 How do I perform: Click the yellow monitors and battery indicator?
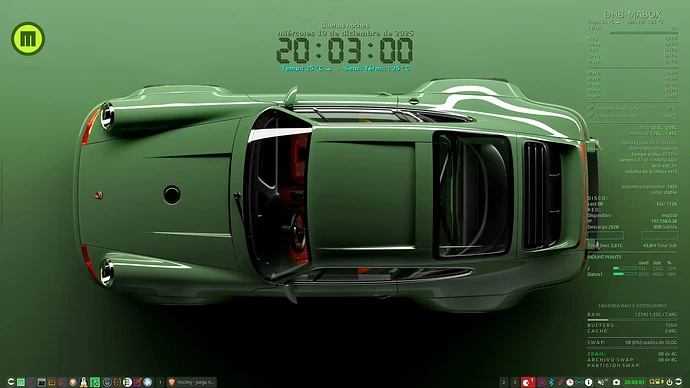657,382
